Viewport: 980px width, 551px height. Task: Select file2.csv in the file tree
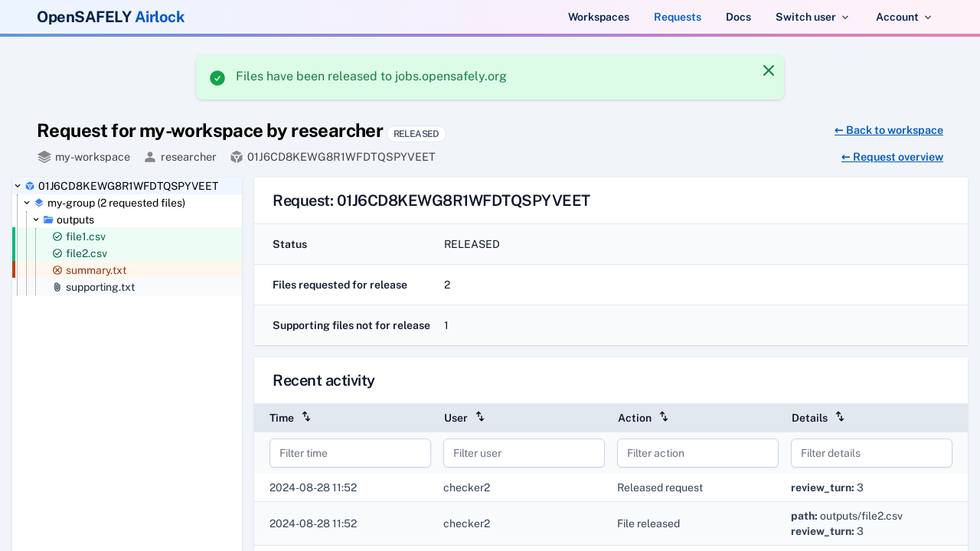coord(87,253)
